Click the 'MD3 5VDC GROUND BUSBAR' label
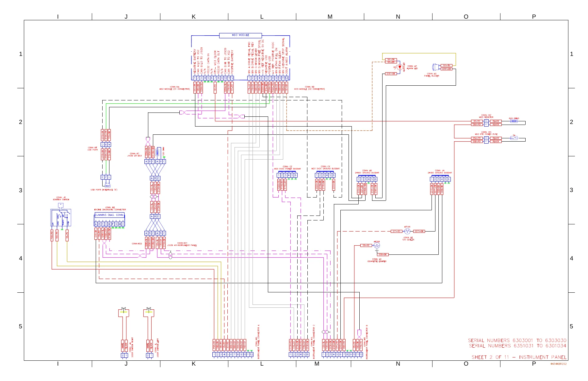588x381 pixels. point(325,169)
